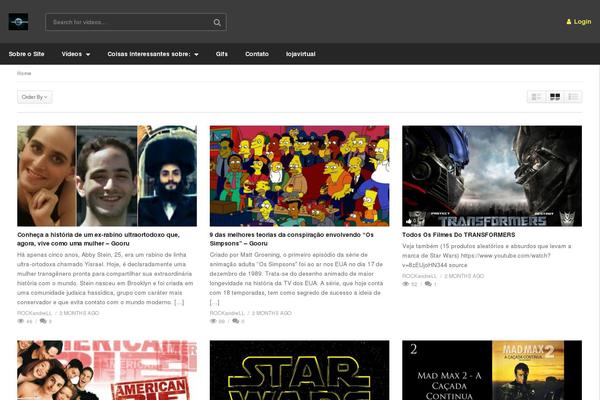Switch to small list layout view icon
The height and width of the screenshot is (400, 600).
point(536,97)
